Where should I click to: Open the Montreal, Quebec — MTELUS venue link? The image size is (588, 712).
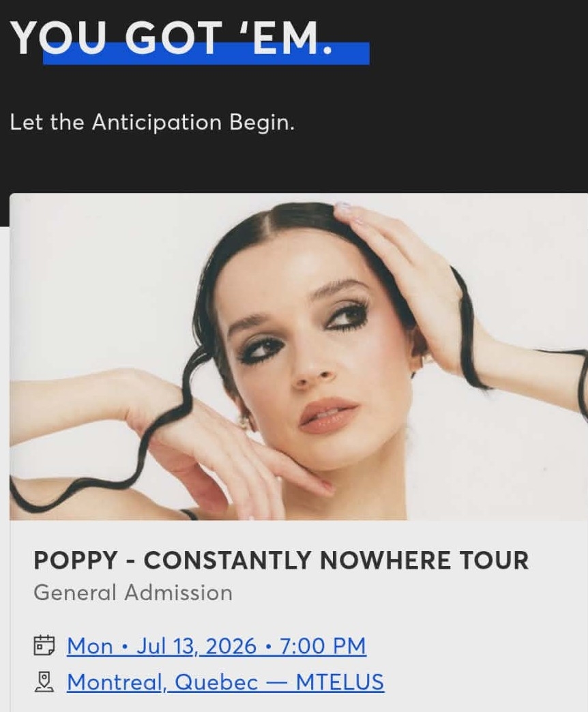coord(225,682)
